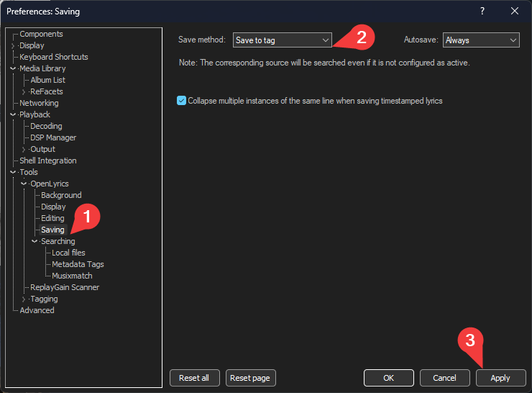Open the Musixmatch settings page
The image size is (532, 393).
[72, 276]
